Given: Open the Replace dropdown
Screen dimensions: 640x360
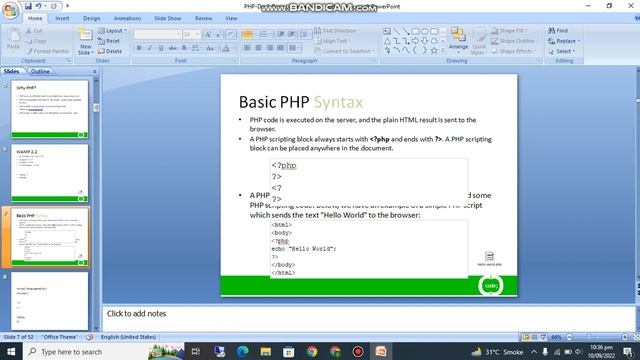Looking at the screenshot, I should pyautogui.click(x=564, y=41).
